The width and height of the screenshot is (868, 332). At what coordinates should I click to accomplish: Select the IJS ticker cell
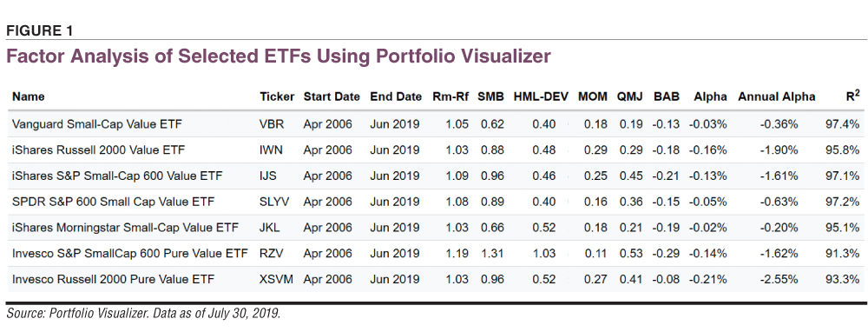tap(269, 176)
